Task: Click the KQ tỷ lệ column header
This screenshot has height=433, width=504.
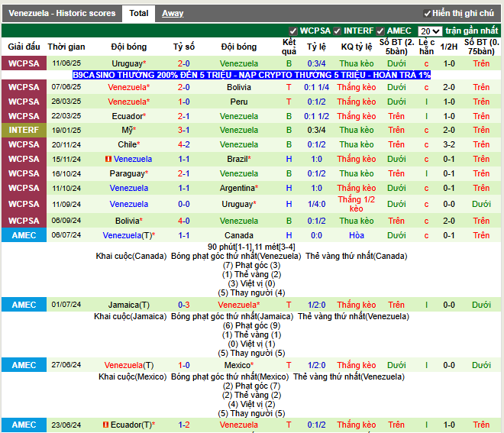Action: [x=357, y=47]
